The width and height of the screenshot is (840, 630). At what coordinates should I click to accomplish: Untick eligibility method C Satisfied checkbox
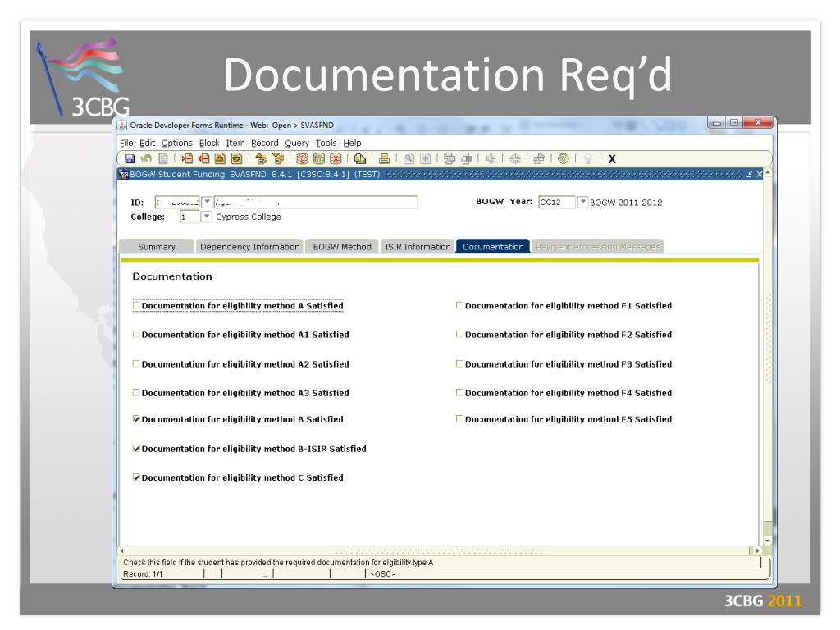137,477
